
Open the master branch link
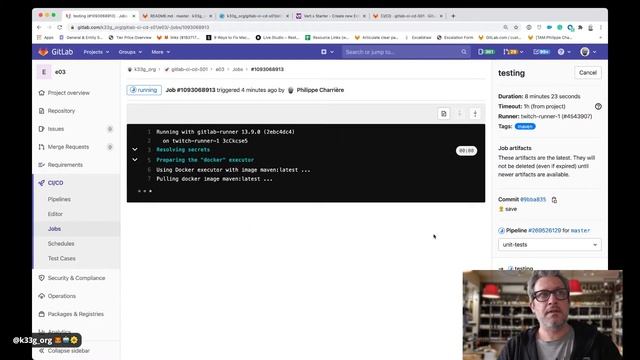click(580, 231)
